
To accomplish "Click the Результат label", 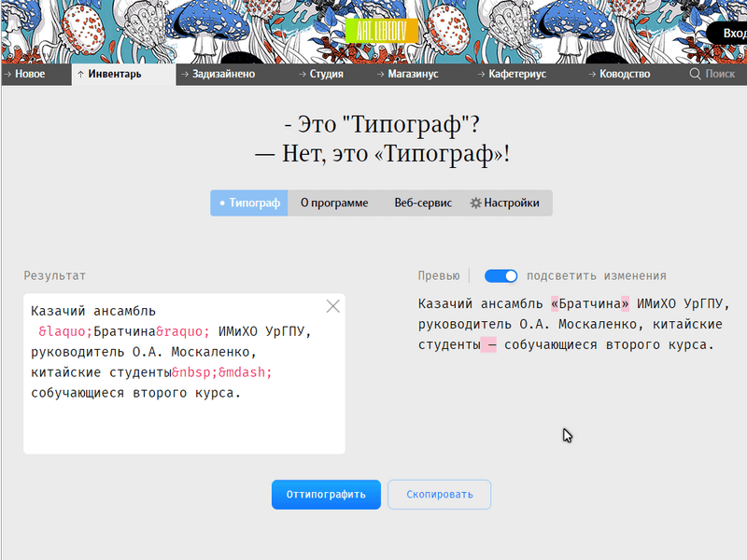I will [x=55, y=275].
